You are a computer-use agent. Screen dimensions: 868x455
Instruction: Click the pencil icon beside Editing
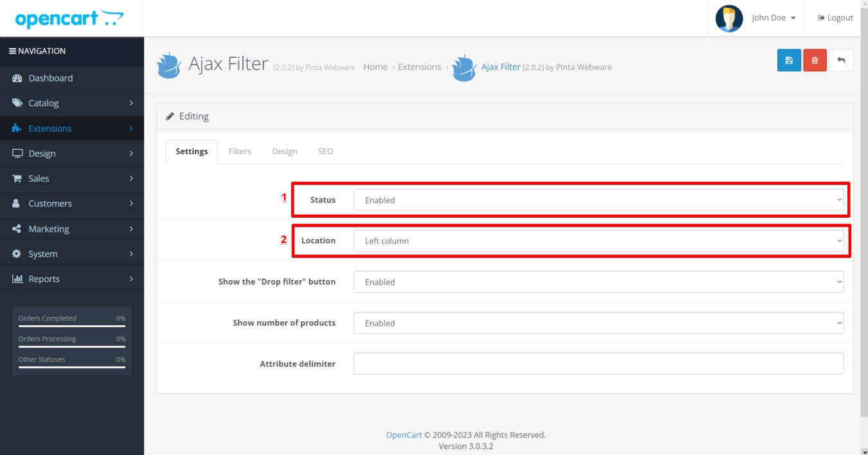[x=170, y=116]
